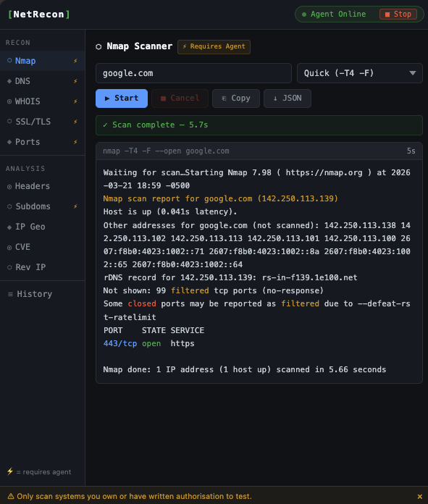Start the Nmap scan
Viewport: 428px width, 504px height.
[x=122, y=98]
